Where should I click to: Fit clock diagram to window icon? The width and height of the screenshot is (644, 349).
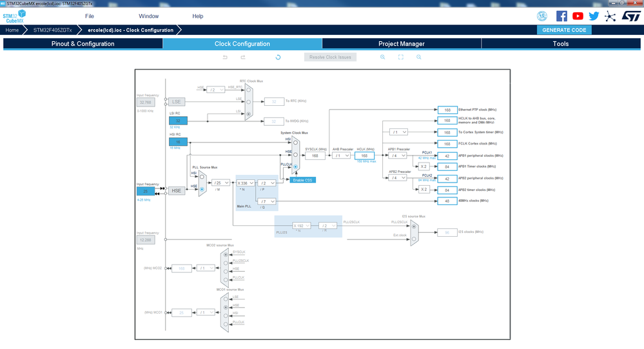pyautogui.click(x=401, y=57)
